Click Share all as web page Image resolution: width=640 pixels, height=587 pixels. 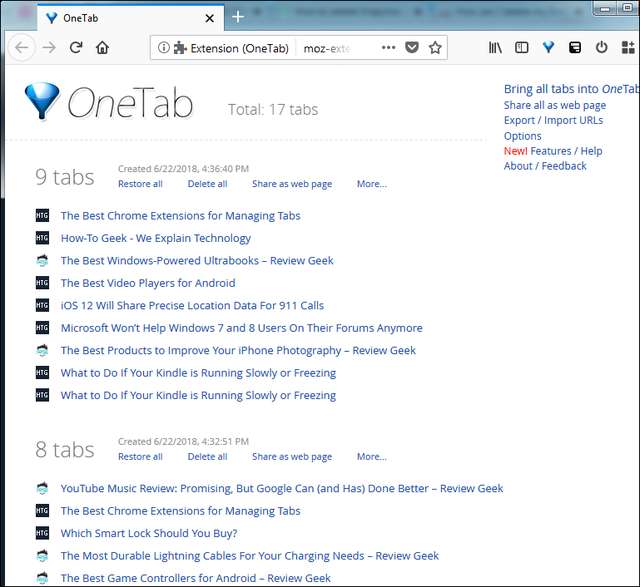click(555, 105)
